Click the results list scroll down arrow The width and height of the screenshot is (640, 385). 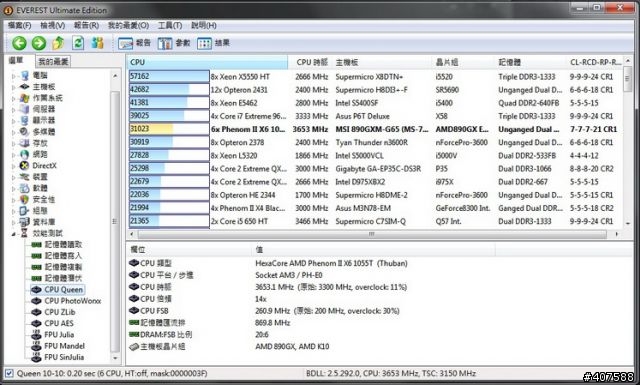tap(628, 223)
